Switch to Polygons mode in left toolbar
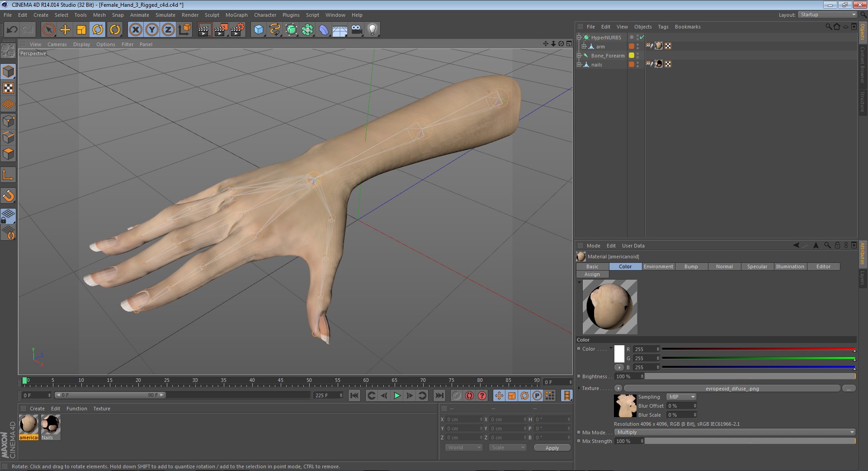 8,154
